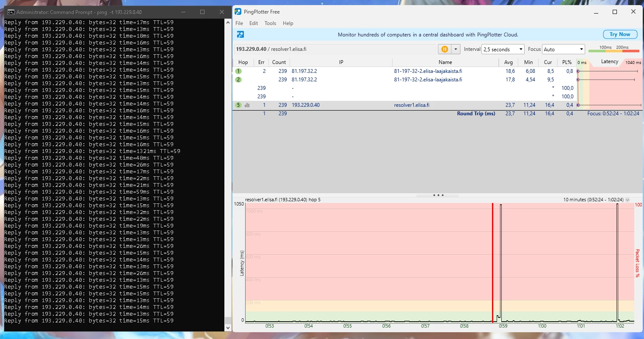The height and width of the screenshot is (339, 644).
Task: Click the Round Trip (ms) label
Action: point(476,114)
